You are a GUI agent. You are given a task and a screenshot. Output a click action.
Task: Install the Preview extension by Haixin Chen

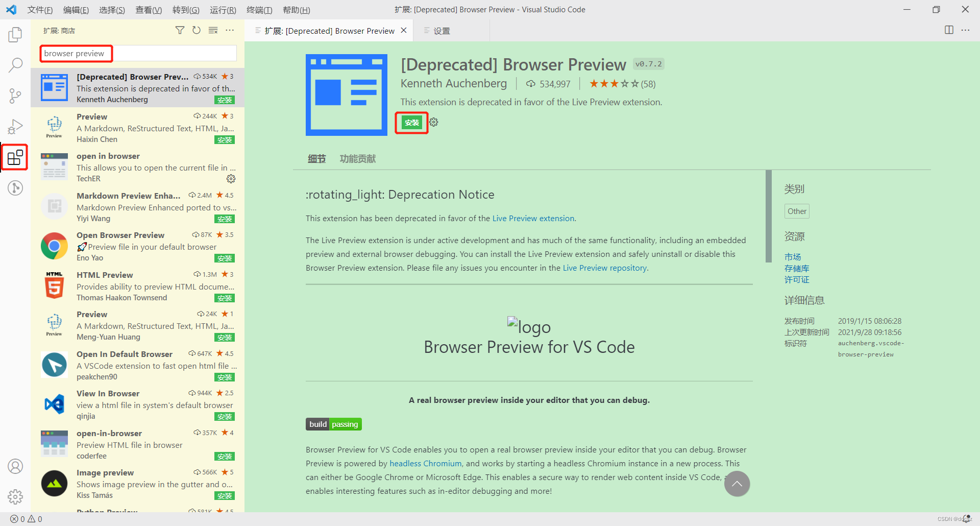[225, 140]
